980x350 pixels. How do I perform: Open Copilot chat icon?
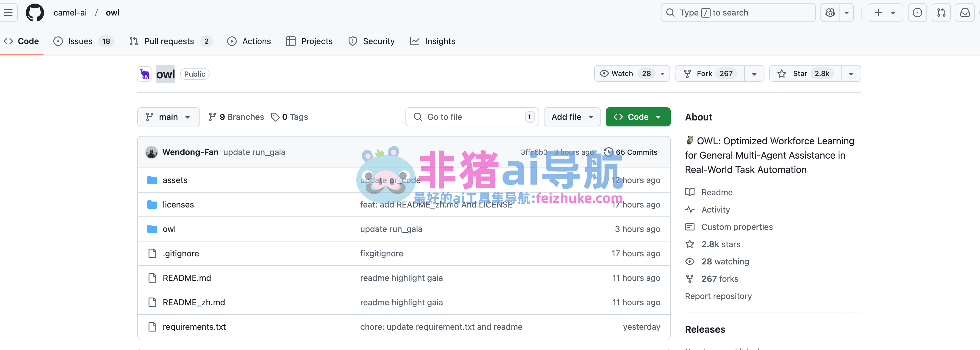(830, 13)
